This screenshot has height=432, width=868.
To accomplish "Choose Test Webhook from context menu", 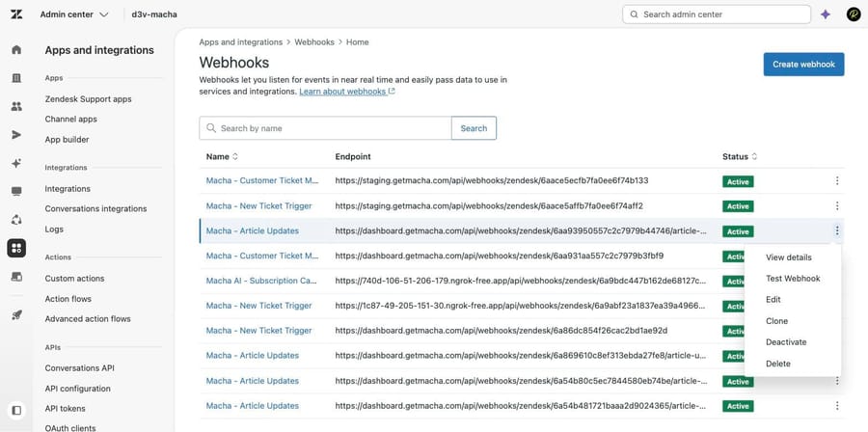I will (x=793, y=279).
